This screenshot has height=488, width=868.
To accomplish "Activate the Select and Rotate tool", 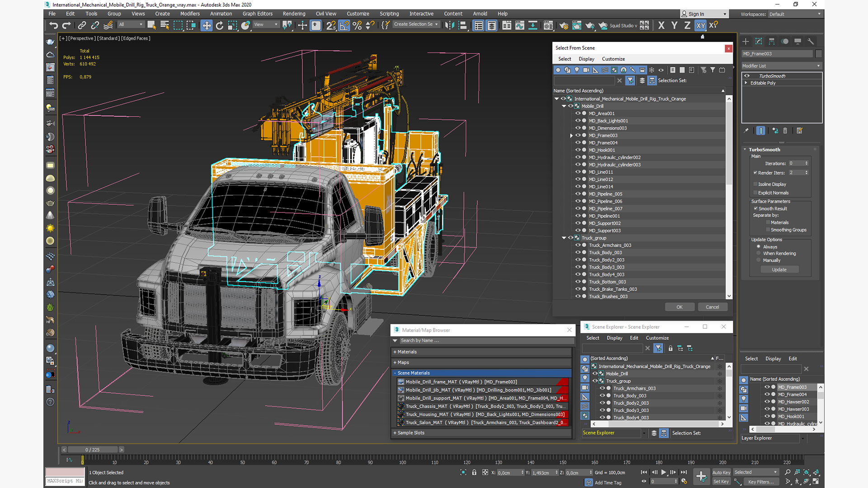I will click(220, 25).
